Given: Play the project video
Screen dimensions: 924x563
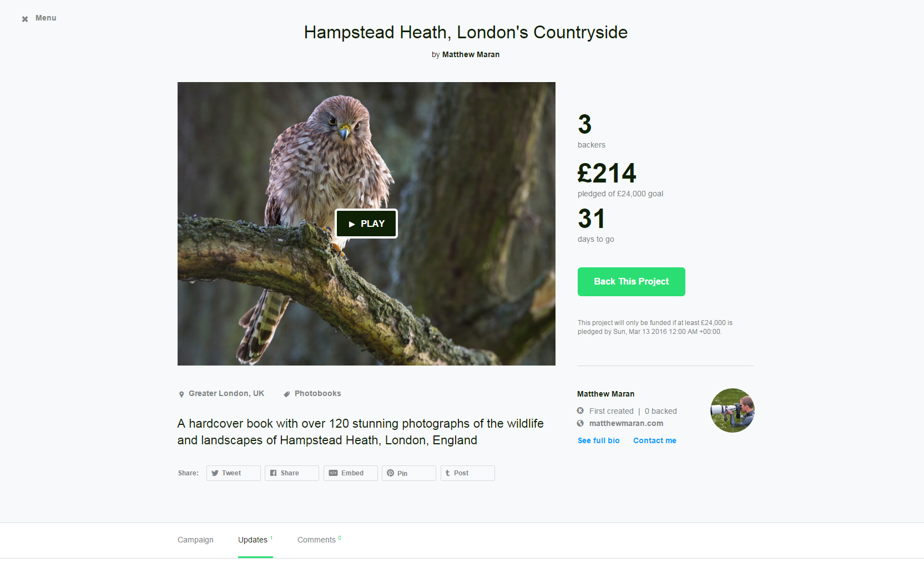Looking at the screenshot, I should [366, 224].
